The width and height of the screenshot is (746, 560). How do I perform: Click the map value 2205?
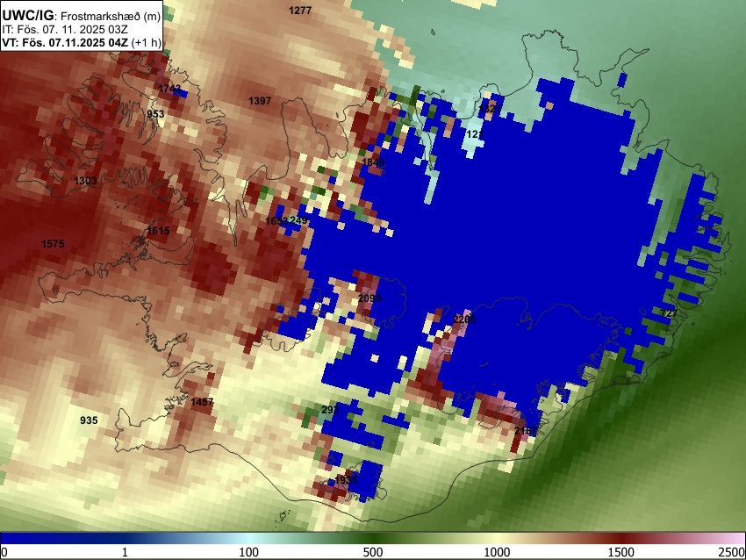(465, 319)
